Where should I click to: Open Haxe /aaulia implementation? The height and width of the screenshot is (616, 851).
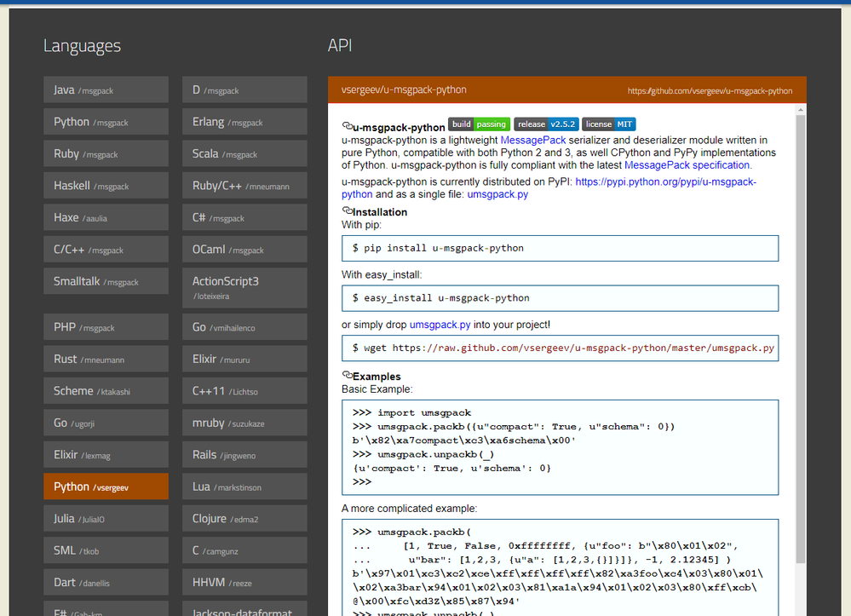coord(106,217)
